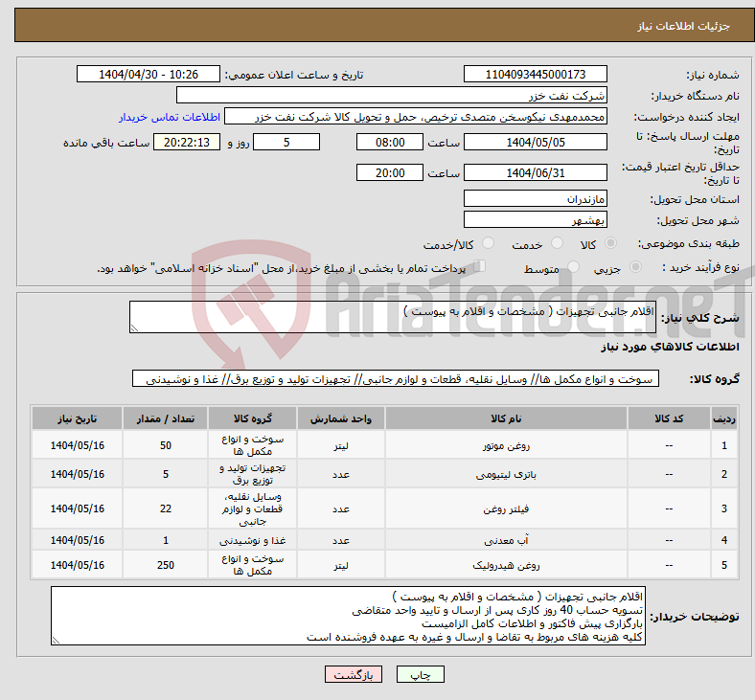This screenshot has height=700, width=755.
Task: Click the remaining time field 20:22:13
Action: pyautogui.click(x=187, y=142)
